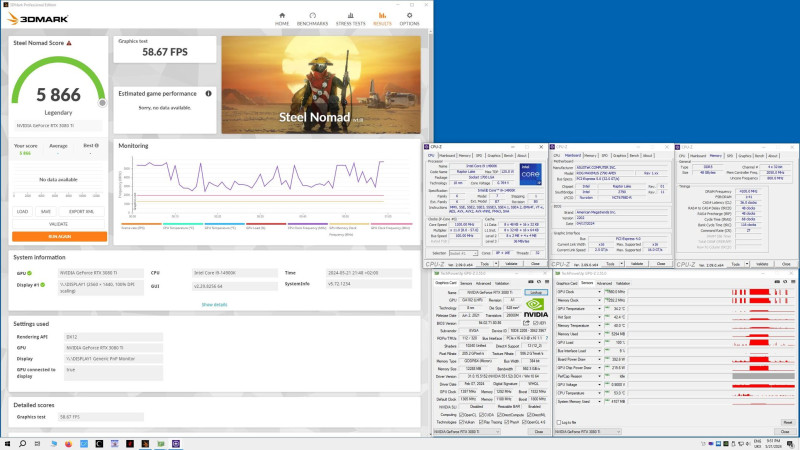Image resolution: width=800 pixels, height=450 pixels.
Task: Toggle the OpenCL checkbox in GPU-Z
Action: tap(461, 415)
